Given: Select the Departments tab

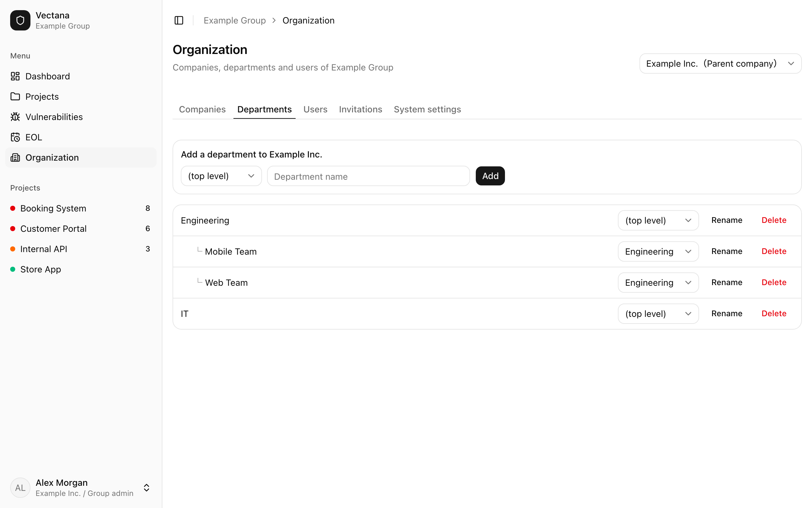Looking at the screenshot, I should [265, 109].
